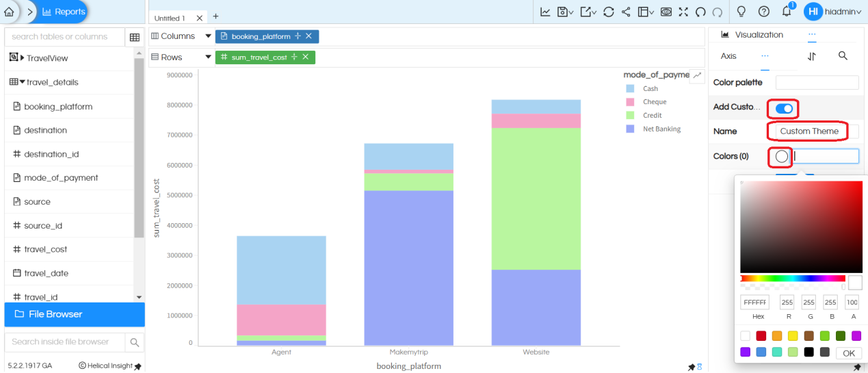Viewport: 868px width, 373px height.
Task: Open the File Browser panel
Action: [75, 314]
